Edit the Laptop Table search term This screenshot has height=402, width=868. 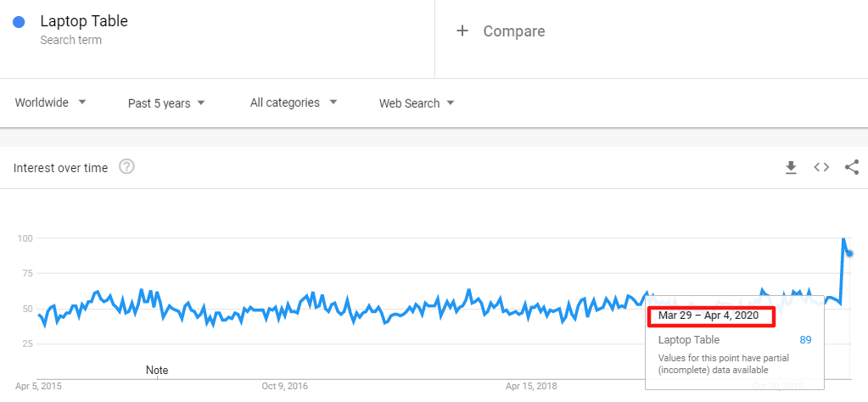(84, 21)
